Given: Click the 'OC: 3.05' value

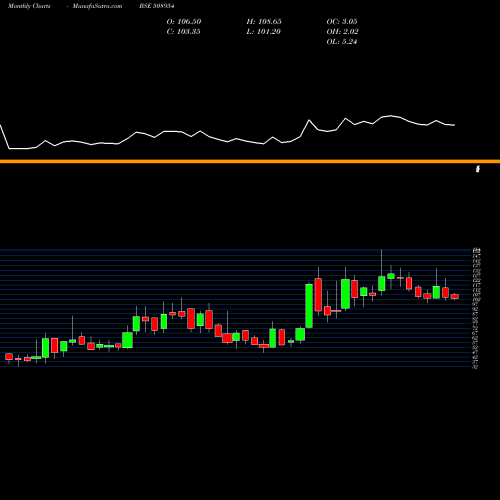Looking at the screenshot, I should [342, 22].
